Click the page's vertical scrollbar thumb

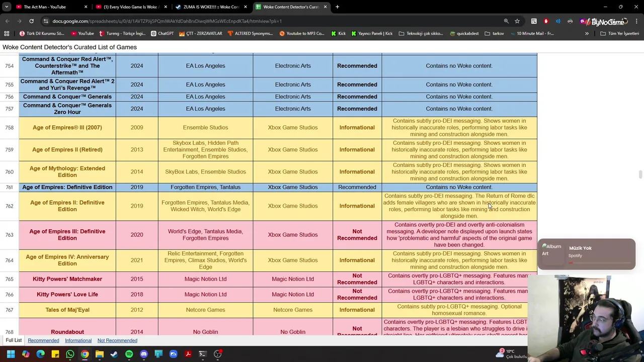[640, 174]
